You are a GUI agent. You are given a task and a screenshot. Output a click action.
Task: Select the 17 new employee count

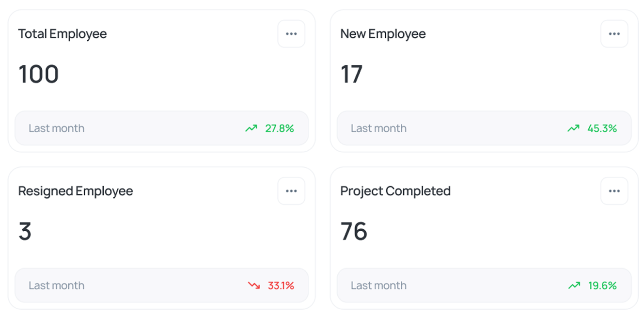[351, 74]
